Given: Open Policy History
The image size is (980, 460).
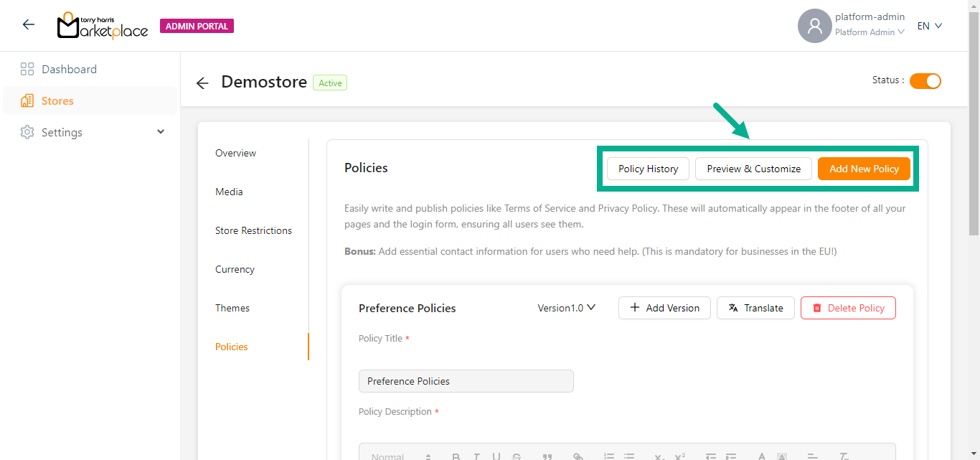Looking at the screenshot, I should [x=648, y=169].
